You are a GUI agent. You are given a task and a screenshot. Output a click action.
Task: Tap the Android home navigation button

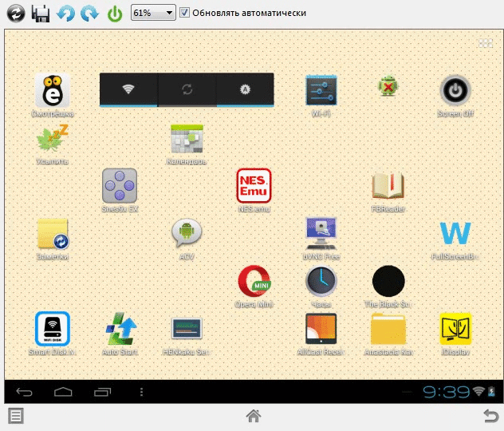tap(63, 392)
